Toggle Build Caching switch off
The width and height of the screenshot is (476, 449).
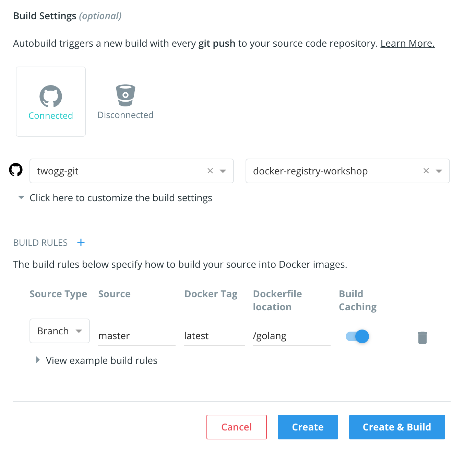357,336
